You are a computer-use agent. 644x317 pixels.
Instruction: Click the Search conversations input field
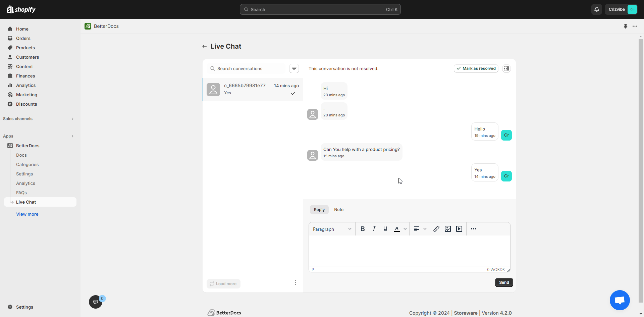click(x=248, y=68)
